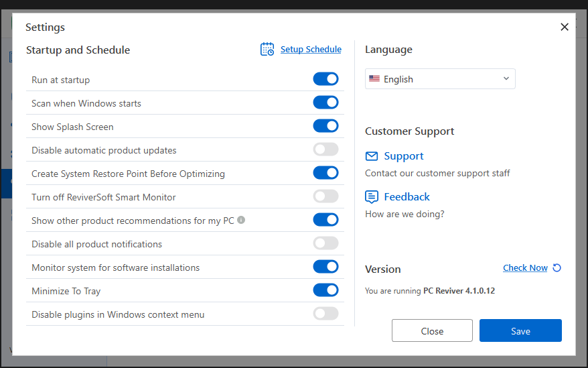Enable Disable plugins in Windows context menu

tap(325, 314)
